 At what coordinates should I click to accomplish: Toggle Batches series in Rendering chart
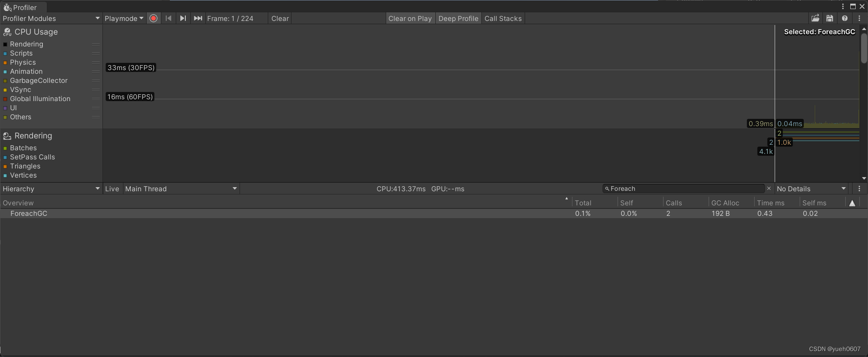point(5,148)
